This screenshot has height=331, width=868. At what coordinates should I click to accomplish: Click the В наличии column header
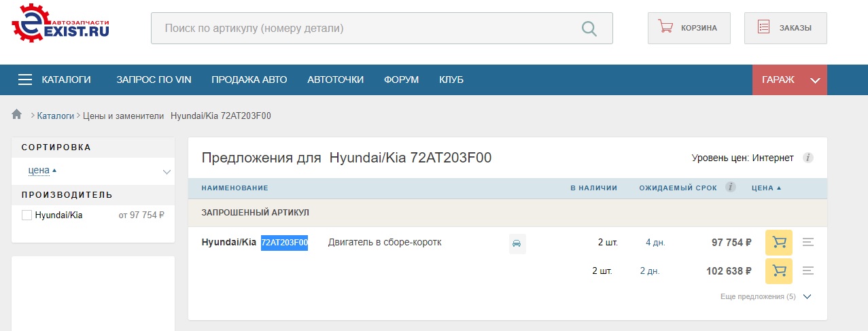click(x=593, y=188)
